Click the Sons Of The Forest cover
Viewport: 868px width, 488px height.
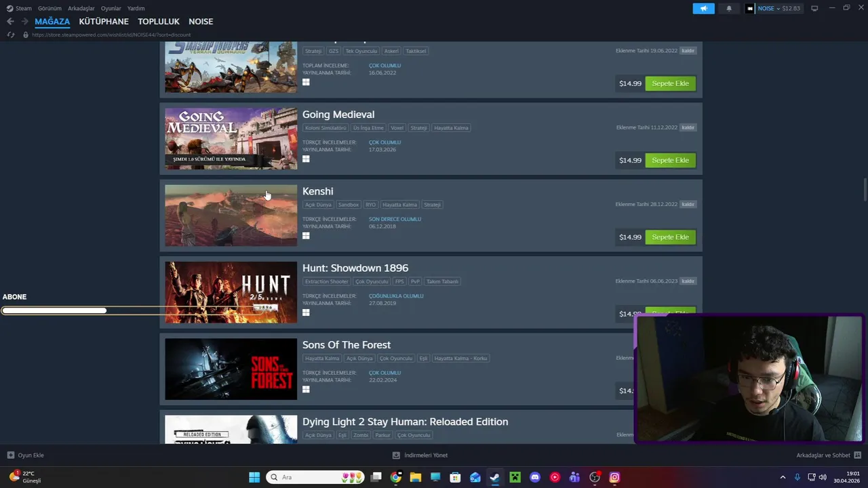231,369
